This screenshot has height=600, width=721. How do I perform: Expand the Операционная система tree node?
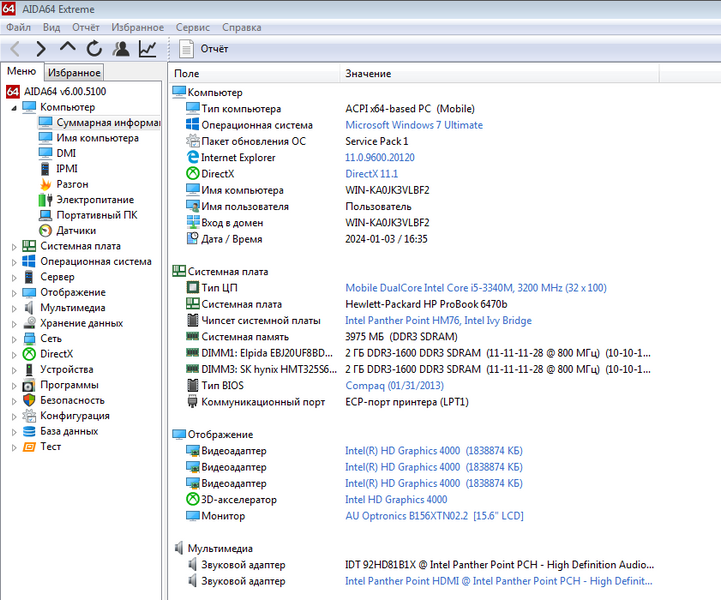pos(14,262)
